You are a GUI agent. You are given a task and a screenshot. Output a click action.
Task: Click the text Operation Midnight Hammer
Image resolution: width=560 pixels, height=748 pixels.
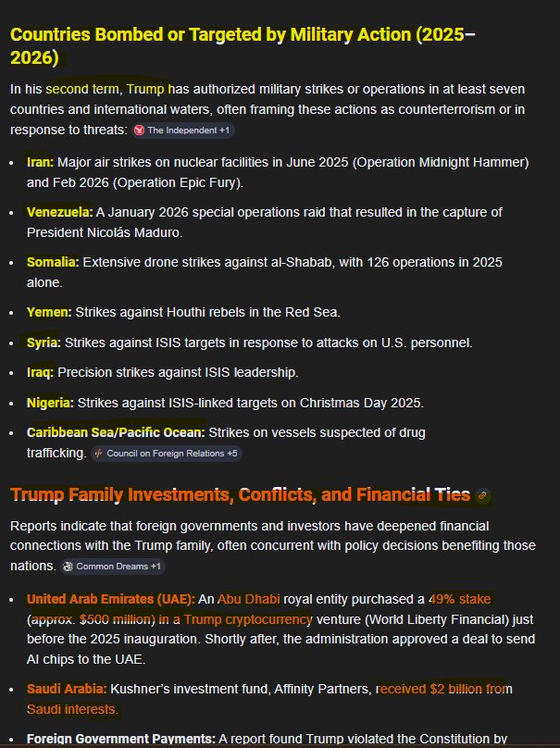(x=441, y=162)
